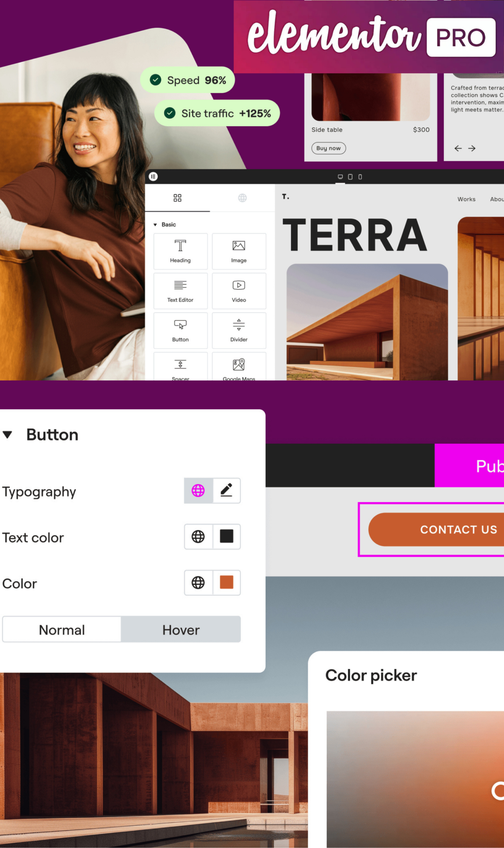Switch to mobile device preview icon
This screenshot has width=504, height=848.
[360, 177]
